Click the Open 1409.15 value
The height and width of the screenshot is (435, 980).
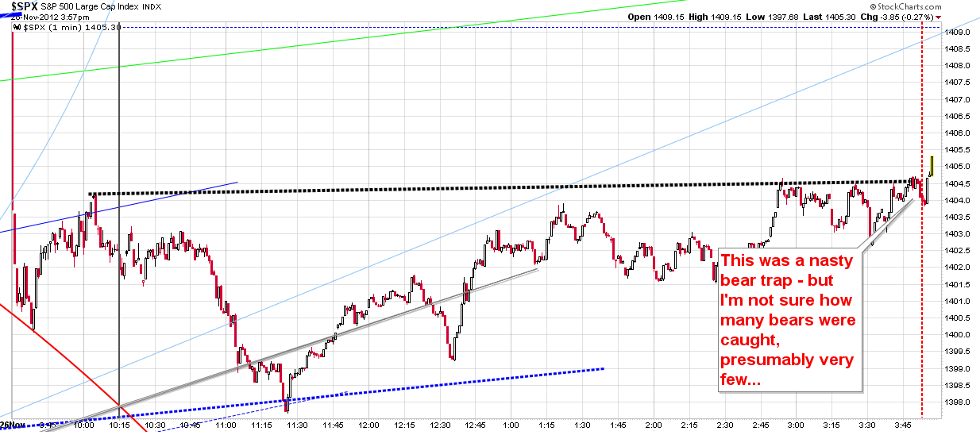click(654, 17)
